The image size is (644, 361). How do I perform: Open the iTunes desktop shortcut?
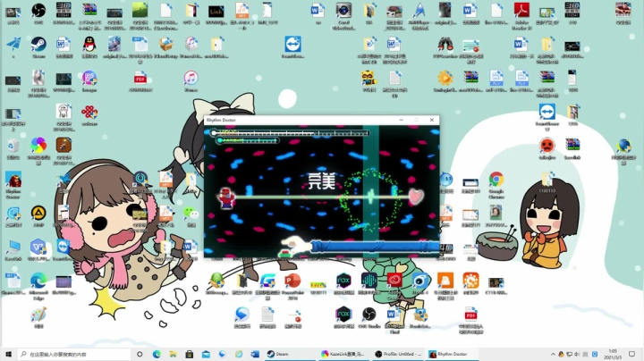click(191, 79)
